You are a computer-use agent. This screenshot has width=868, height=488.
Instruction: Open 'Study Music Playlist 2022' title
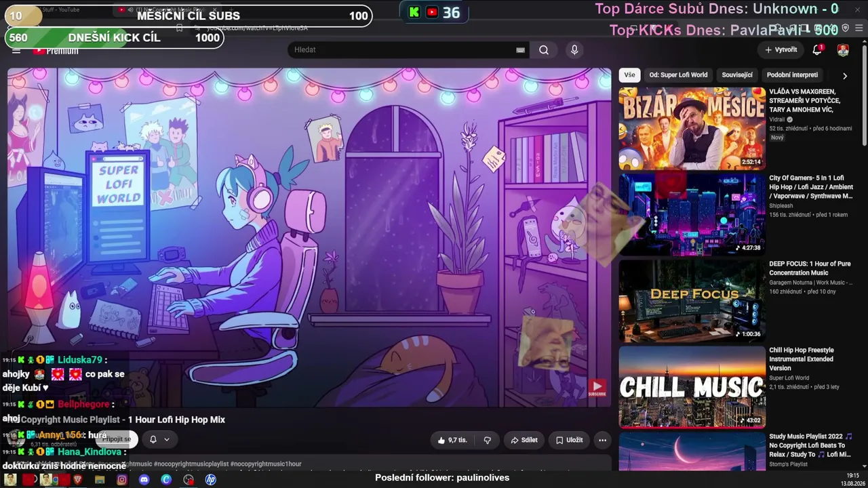pos(812,445)
